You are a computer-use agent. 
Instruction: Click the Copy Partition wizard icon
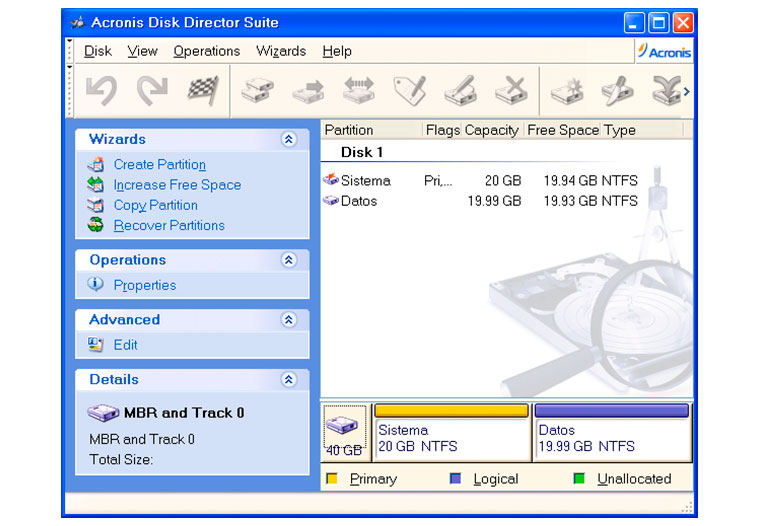(x=96, y=205)
